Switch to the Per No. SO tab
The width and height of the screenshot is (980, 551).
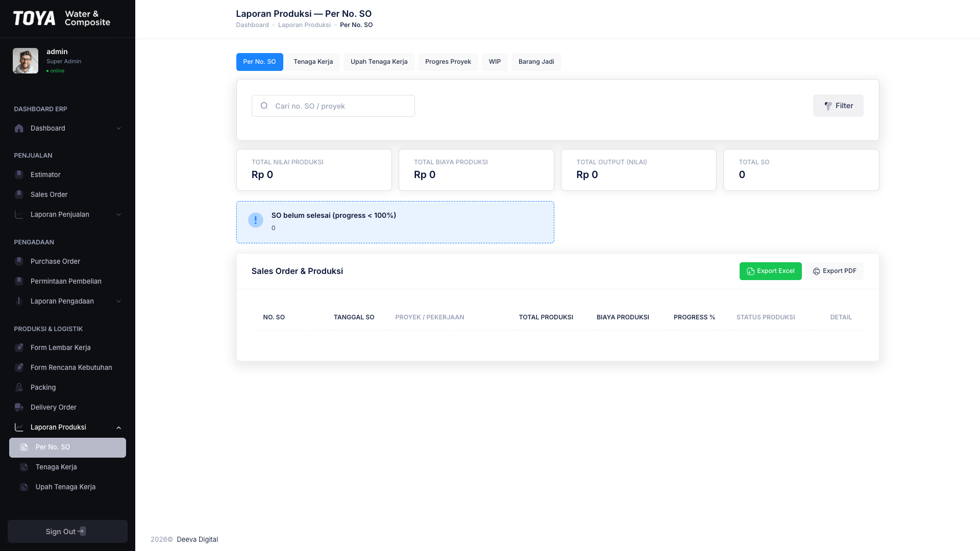click(259, 62)
